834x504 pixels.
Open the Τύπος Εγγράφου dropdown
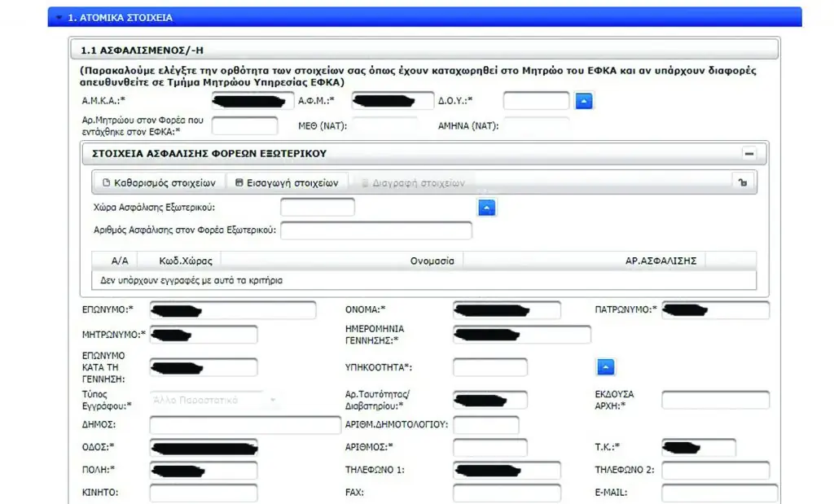(214, 400)
